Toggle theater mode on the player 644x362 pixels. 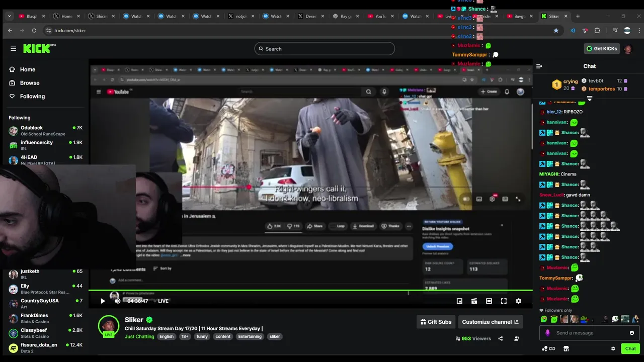[489, 301]
